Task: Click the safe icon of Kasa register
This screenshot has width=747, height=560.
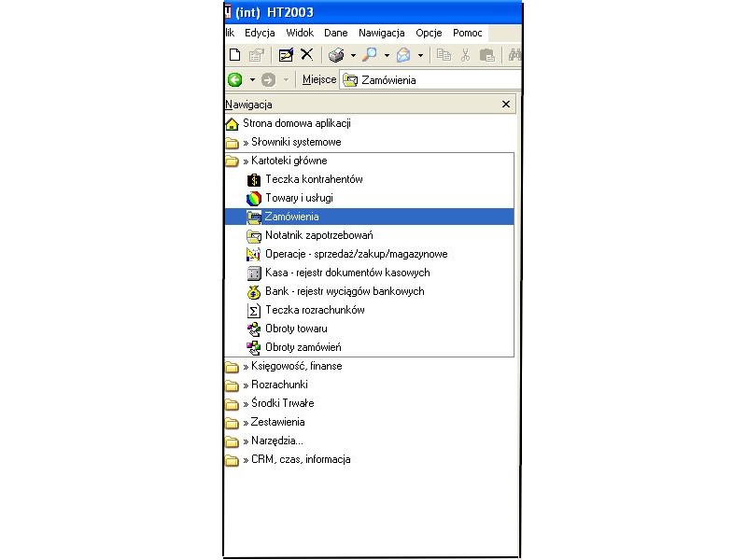Action: click(254, 273)
